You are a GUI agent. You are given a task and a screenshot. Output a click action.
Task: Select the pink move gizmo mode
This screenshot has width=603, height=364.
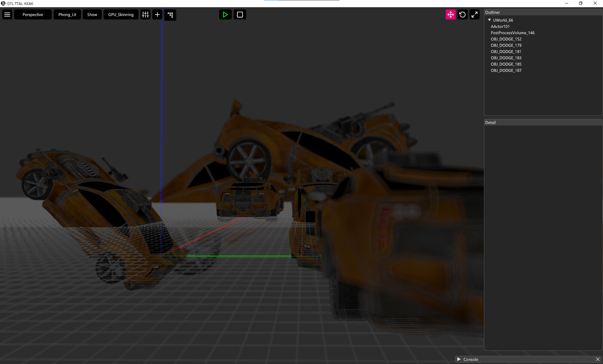451,14
